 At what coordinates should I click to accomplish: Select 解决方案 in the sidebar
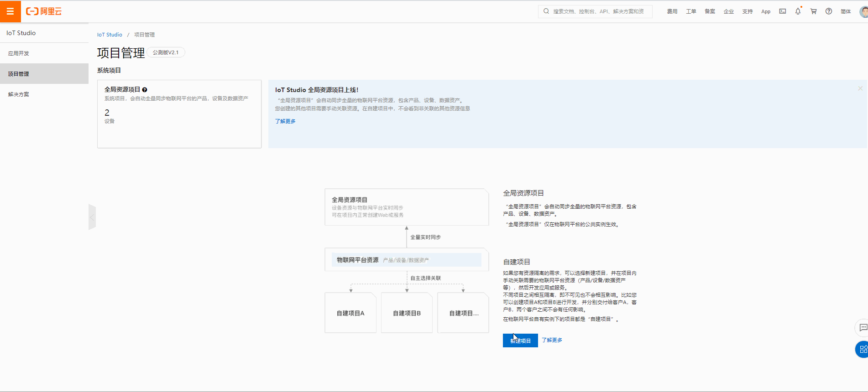44,94
